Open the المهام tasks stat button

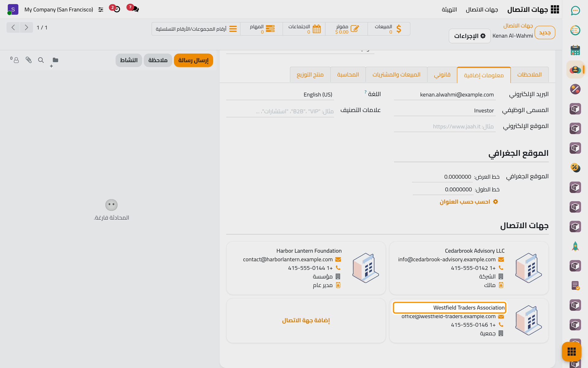[x=262, y=29]
